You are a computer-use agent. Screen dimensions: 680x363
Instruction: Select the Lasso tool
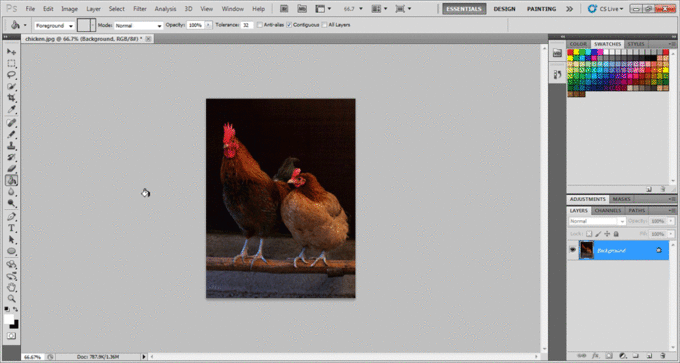click(11, 75)
